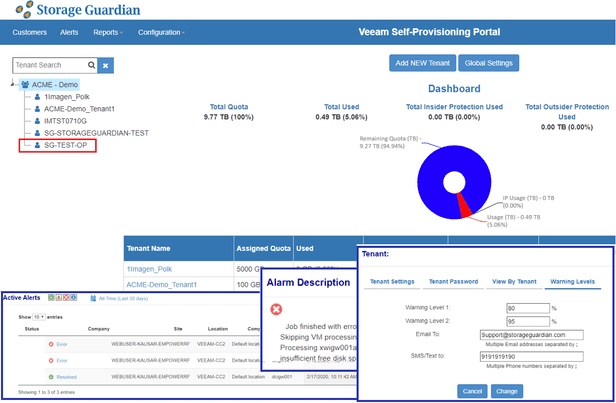Switch to the View By Tenant tab

pos(514,282)
